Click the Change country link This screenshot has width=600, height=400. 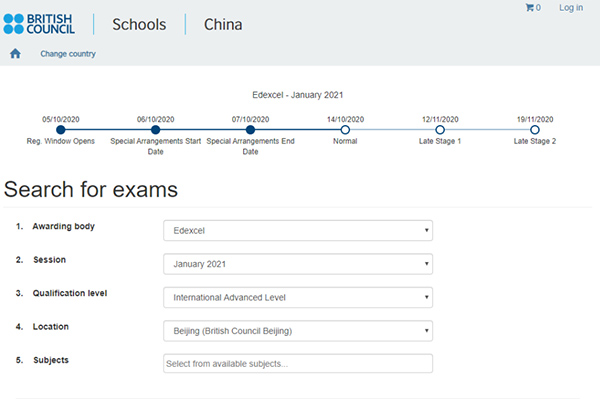tap(68, 54)
